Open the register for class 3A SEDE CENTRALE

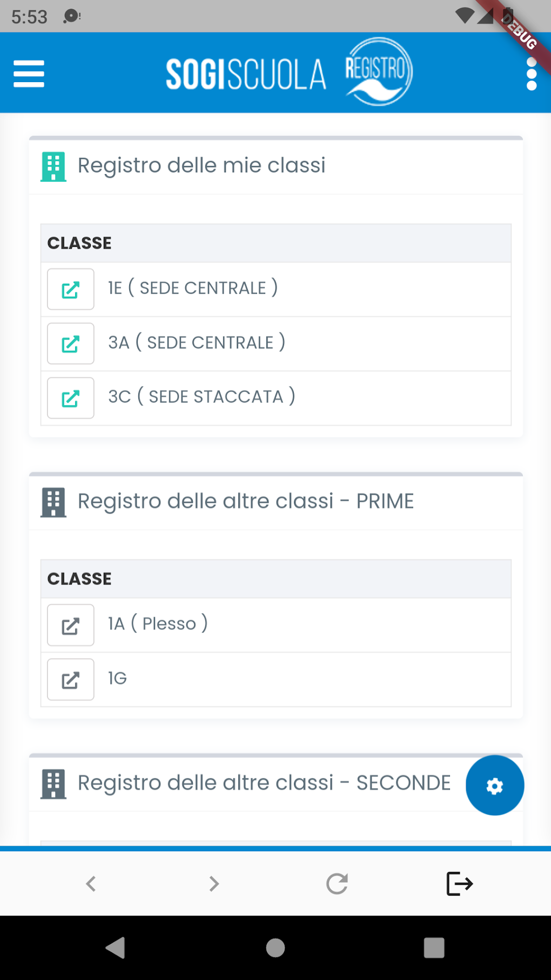[70, 344]
